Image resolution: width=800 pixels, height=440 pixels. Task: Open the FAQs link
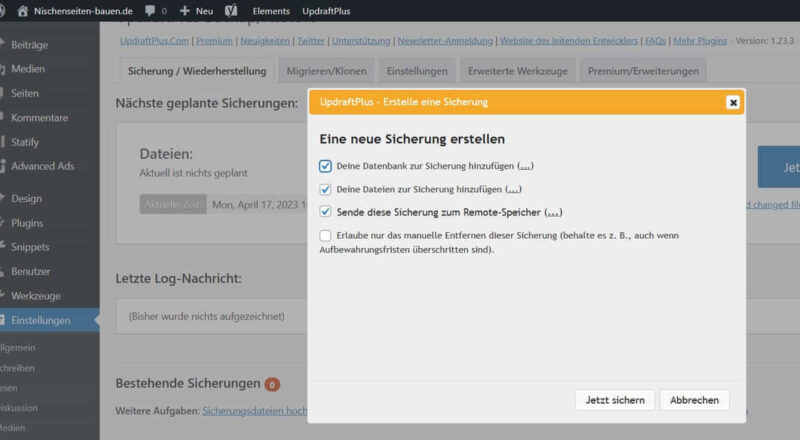pyautogui.click(x=655, y=41)
